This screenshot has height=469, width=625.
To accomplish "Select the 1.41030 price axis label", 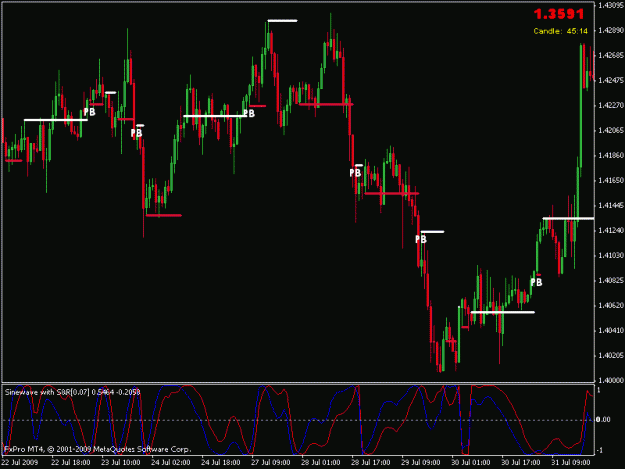I will 610,255.
